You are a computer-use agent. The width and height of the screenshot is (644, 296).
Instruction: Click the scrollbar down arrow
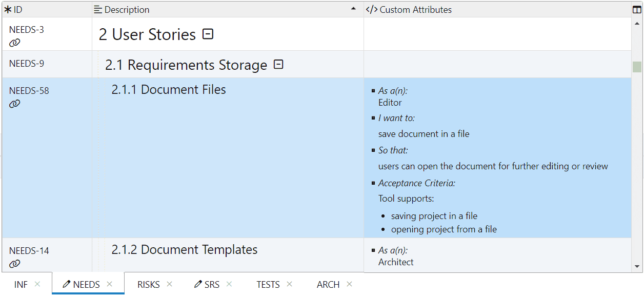point(637,267)
